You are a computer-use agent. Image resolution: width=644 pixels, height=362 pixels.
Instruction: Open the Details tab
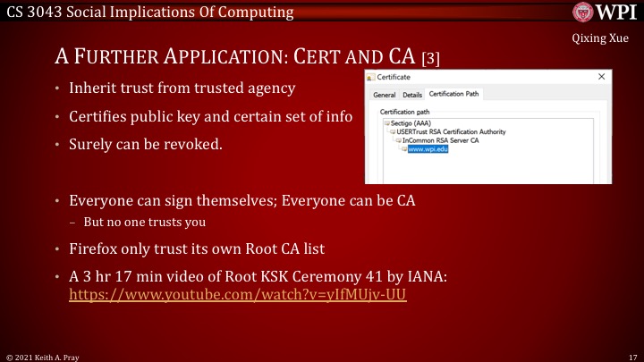click(x=411, y=95)
